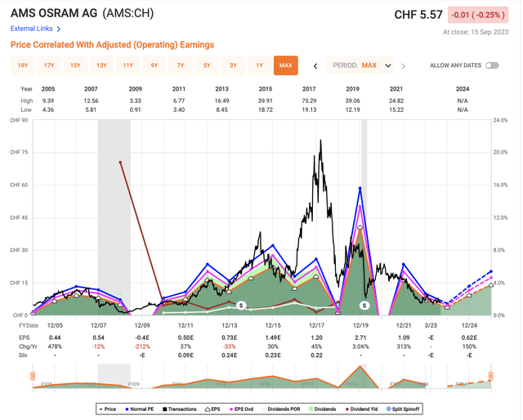Go to previous period with left arrow
523x420 pixels.
315,66
